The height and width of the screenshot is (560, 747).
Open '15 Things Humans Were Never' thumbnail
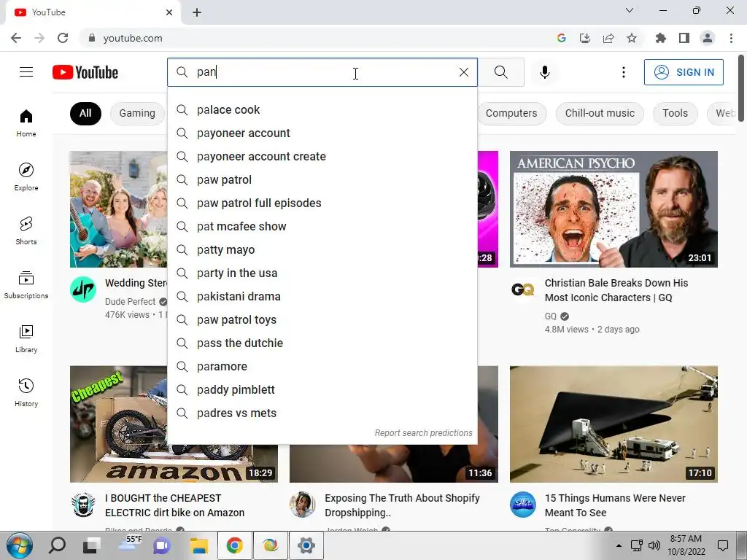coord(614,424)
